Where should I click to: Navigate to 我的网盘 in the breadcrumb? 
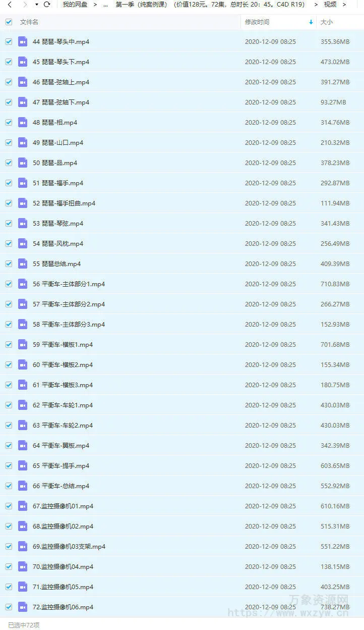point(75,5)
